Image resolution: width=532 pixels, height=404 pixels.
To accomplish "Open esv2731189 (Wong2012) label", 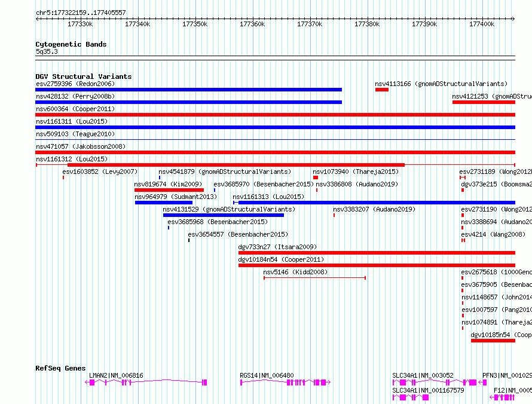I will [x=496, y=172].
